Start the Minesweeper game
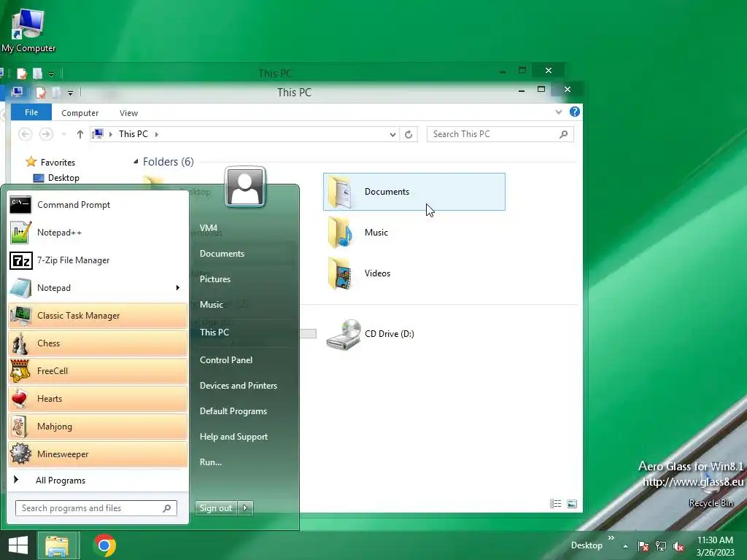The width and height of the screenshot is (747, 560). pyautogui.click(x=98, y=454)
